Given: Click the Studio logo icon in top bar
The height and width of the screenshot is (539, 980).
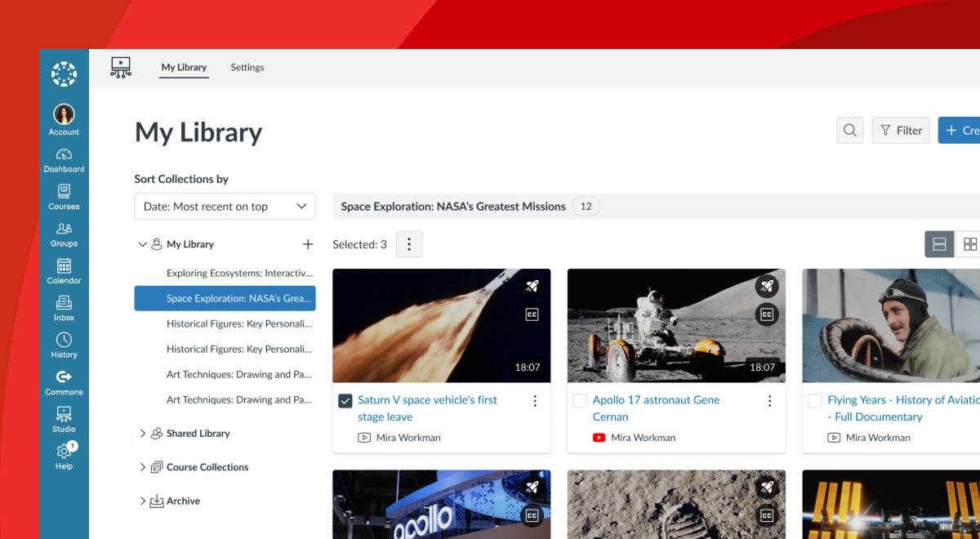Looking at the screenshot, I should tap(121, 67).
